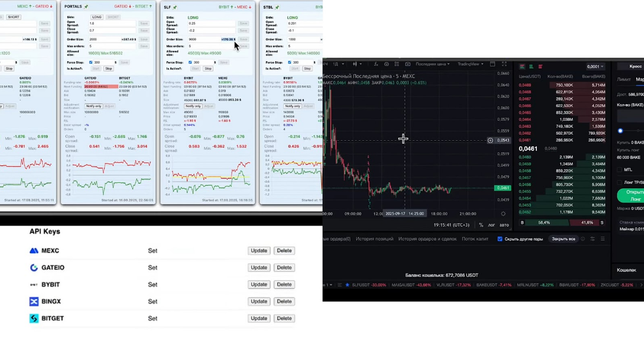Enable the Лонг TP/SL checkbox
Screen dimensions: 644x341
pyautogui.click(x=619, y=182)
